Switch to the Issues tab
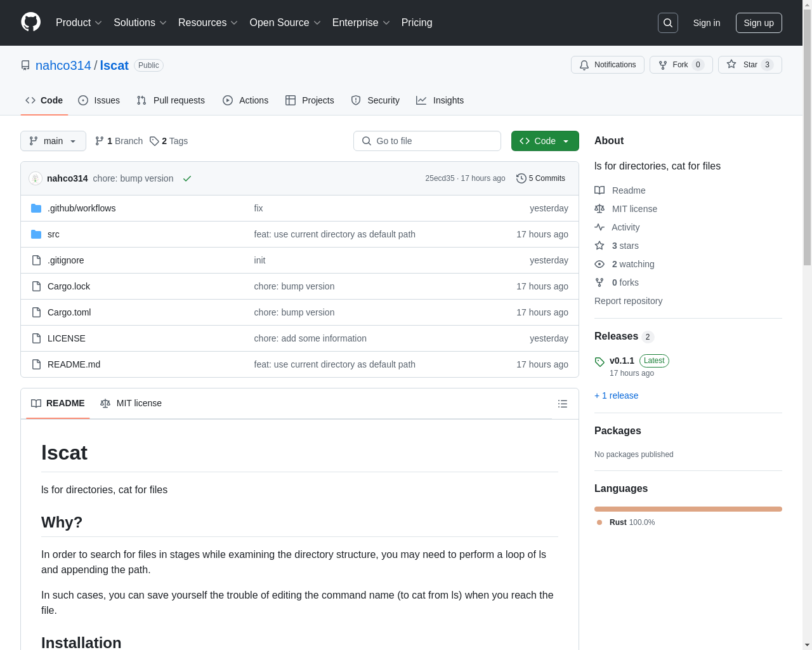The image size is (812, 650). tap(99, 100)
